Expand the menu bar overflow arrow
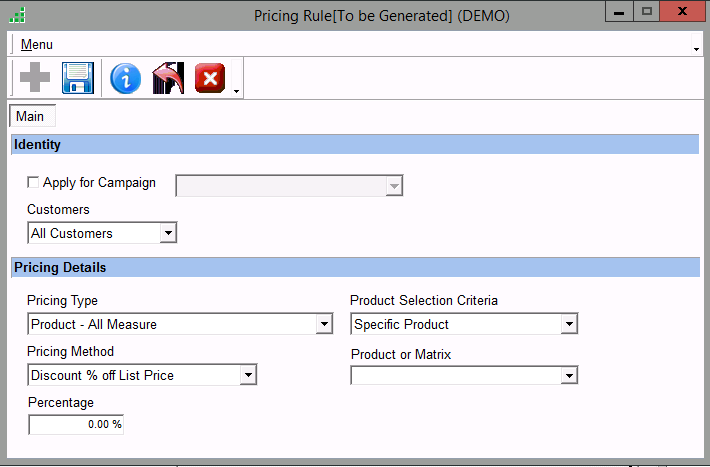710x467 pixels. tap(696, 48)
